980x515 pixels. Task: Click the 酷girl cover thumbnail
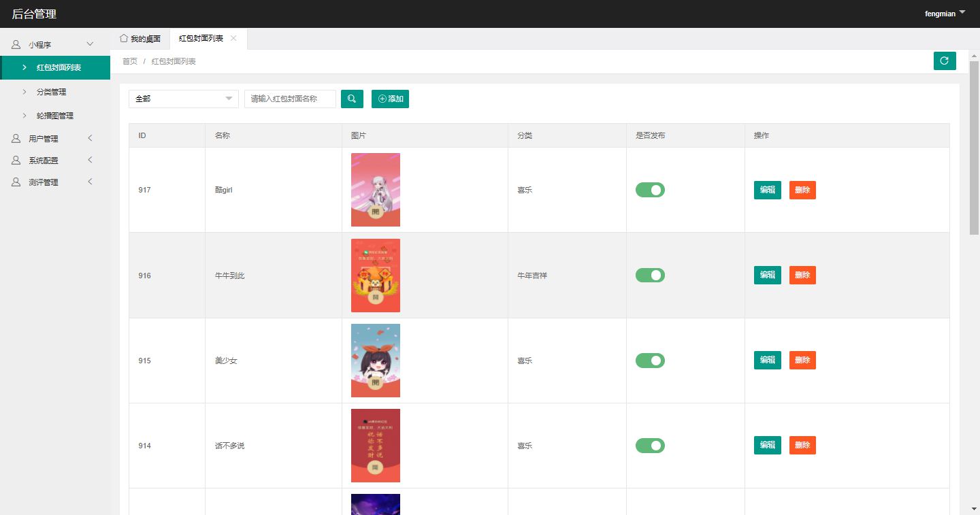375,190
